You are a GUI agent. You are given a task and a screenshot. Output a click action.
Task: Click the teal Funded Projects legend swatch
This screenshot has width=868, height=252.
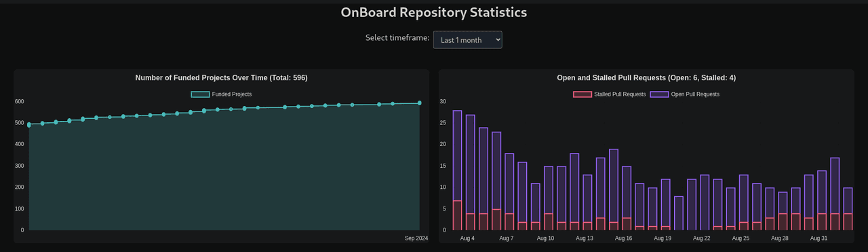pos(200,94)
